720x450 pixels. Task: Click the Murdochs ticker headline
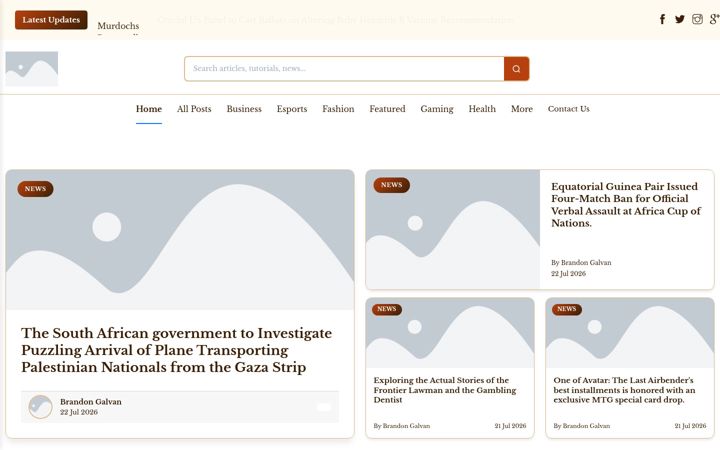(x=118, y=26)
